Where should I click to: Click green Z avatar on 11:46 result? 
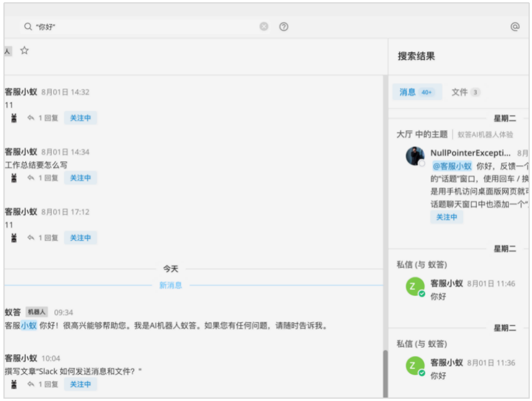[x=415, y=286]
